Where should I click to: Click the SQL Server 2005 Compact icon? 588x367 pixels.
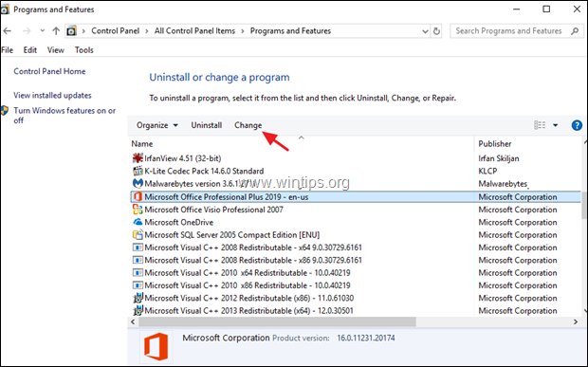click(x=138, y=234)
